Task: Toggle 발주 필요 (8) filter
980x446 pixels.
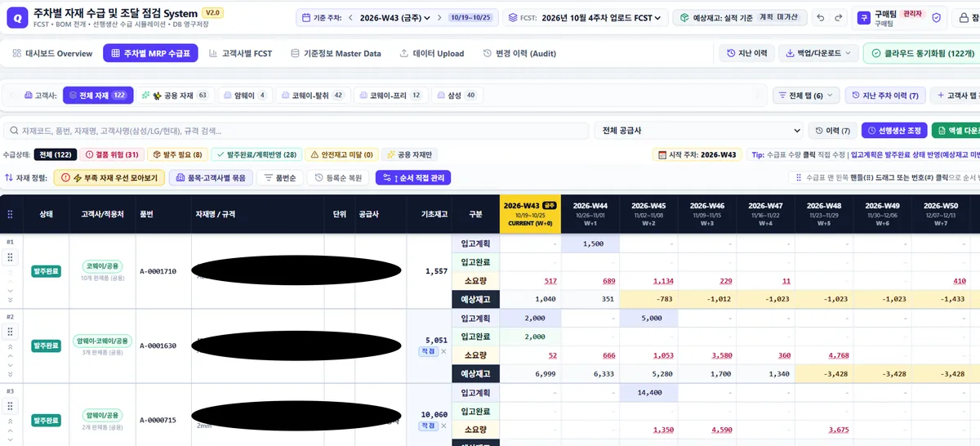Action: pyautogui.click(x=176, y=154)
